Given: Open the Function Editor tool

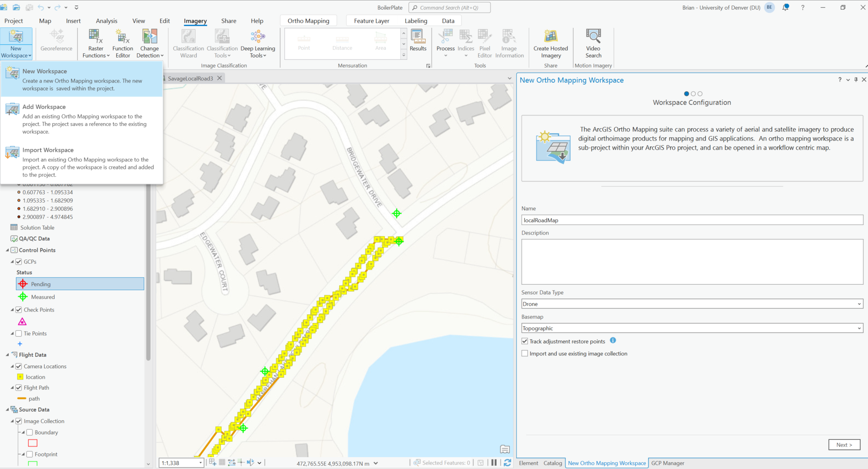Looking at the screenshot, I should click(123, 43).
